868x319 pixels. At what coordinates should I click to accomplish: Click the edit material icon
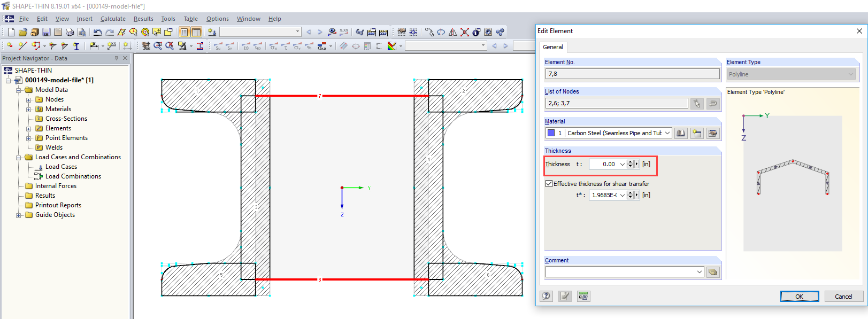click(713, 133)
